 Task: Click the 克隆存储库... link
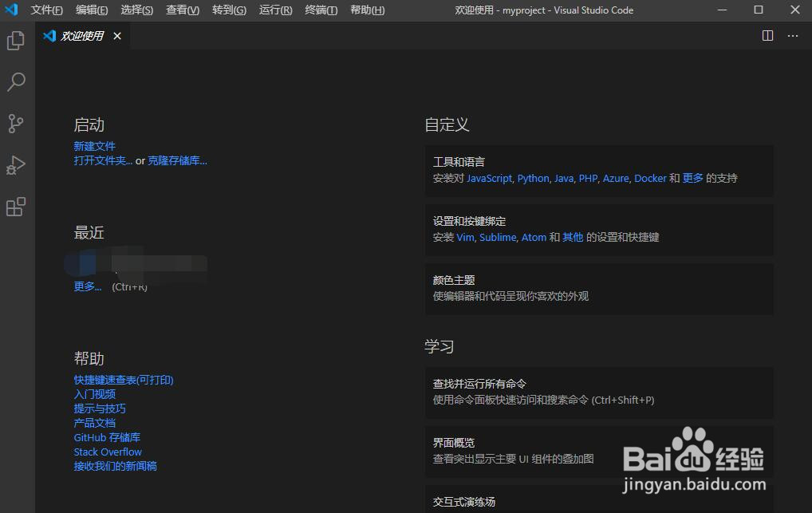(177, 160)
